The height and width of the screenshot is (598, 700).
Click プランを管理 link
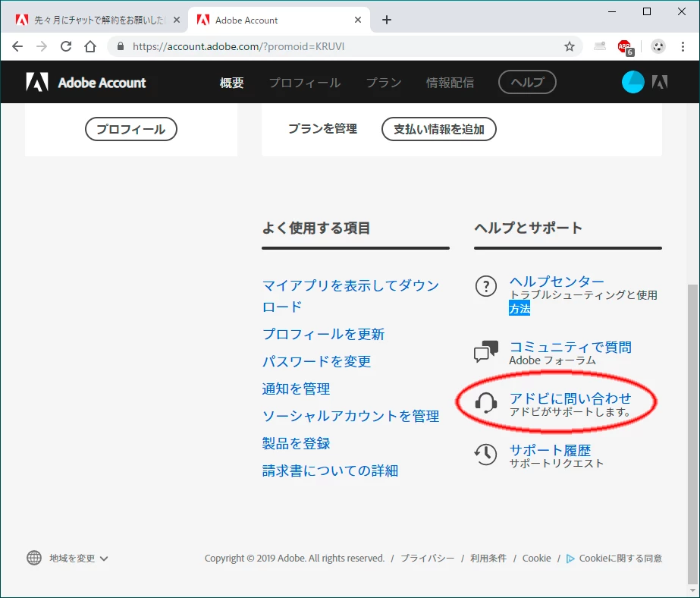[x=322, y=128]
